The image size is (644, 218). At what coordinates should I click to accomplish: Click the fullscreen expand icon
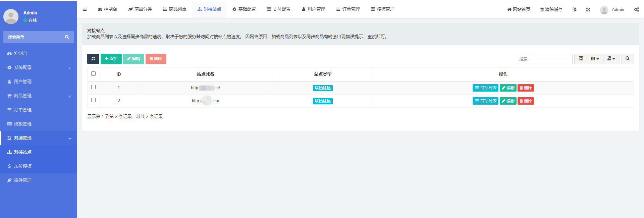(x=588, y=9)
